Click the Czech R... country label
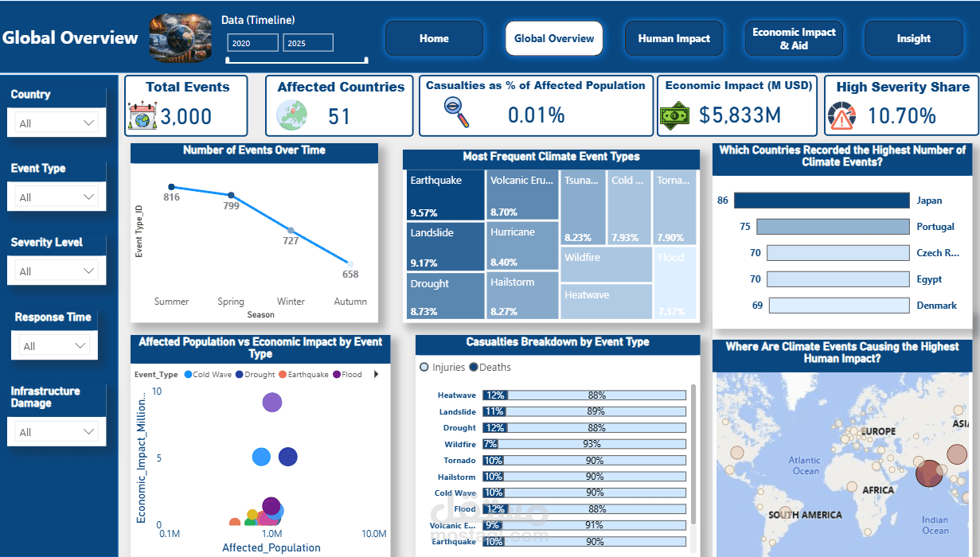The width and height of the screenshot is (980, 557). click(x=938, y=253)
